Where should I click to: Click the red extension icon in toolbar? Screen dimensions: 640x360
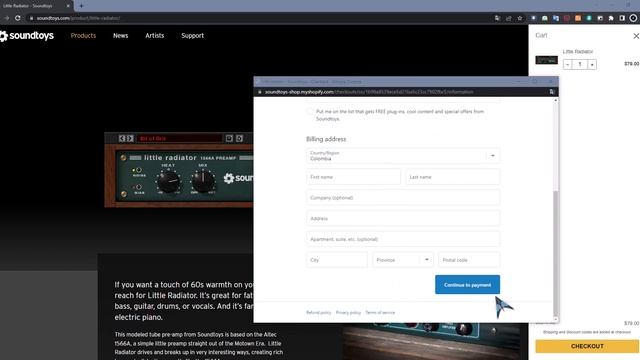point(567,18)
